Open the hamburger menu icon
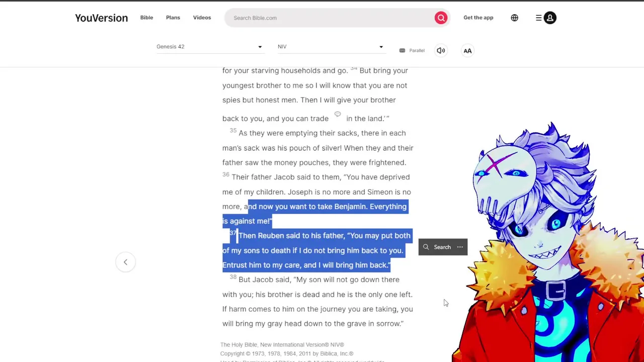Viewport: 644px width, 362px height. click(538, 18)
